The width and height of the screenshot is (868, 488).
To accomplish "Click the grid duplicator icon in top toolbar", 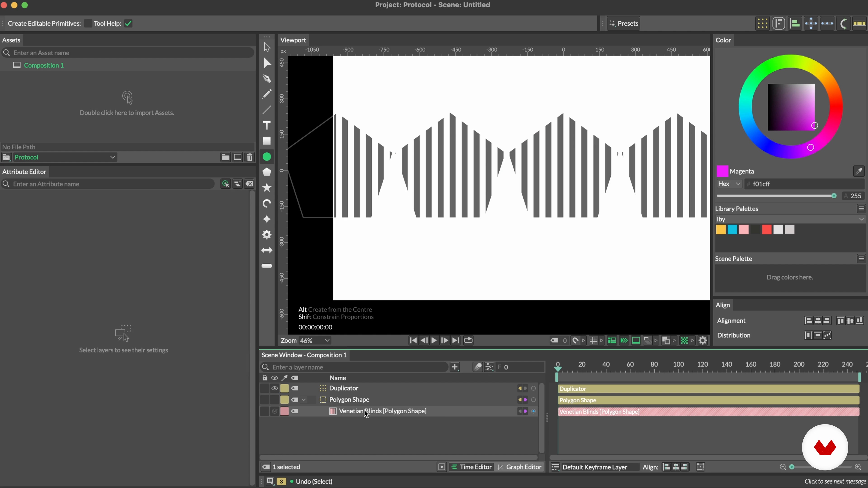I will tap(762, 23).
